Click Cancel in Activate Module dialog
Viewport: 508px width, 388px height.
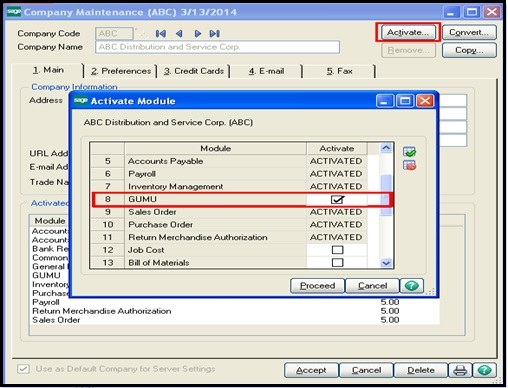[372, 286]
